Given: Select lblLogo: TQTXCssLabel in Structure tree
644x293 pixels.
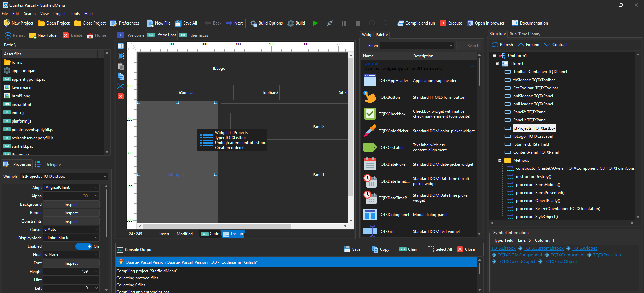Looking at the screenshot, I should (x=533, y=136).
